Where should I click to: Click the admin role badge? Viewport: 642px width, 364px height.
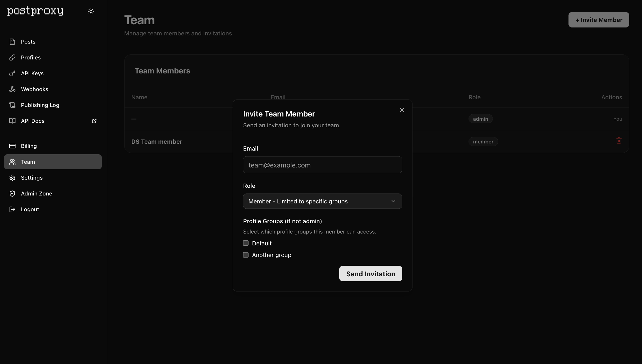[480, 119]
